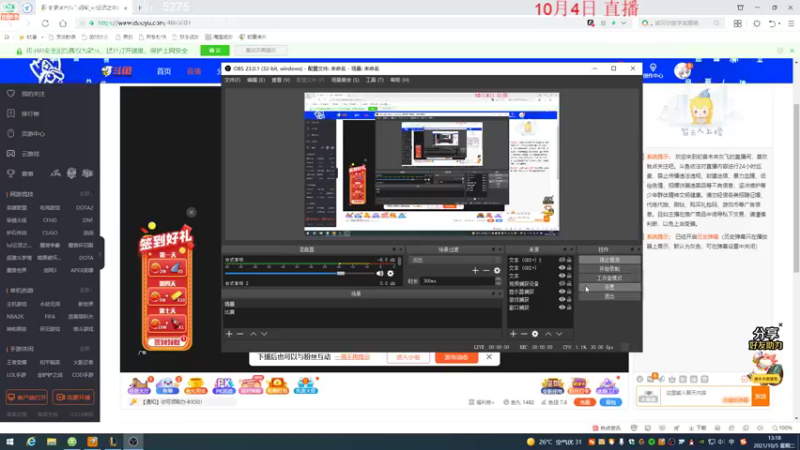Lock the 文本 (GDI+) 2 source
The height and width of the screenshot is (450, 800).
pos(569,260)
